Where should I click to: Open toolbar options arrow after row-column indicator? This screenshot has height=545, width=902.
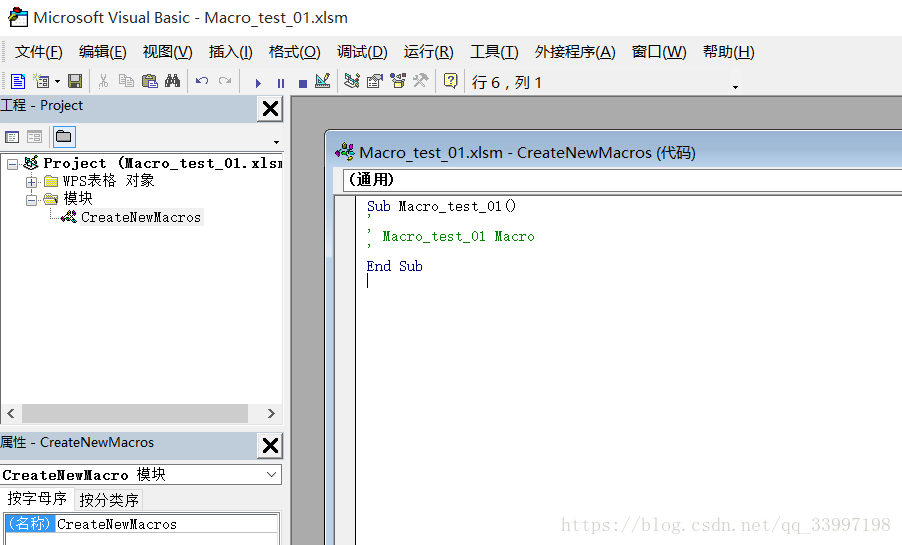coord(735,87)
